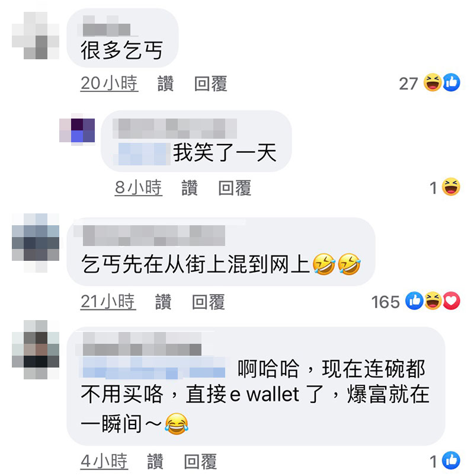Viewport: 474px width, 476px height.
Task: Open purple pixelated avatar of reply author
Action: (x=77, y=130)
